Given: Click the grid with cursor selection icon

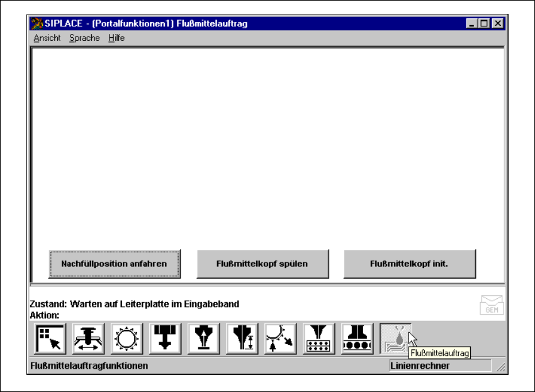Looking at the screenshot, I should [x=50, y=339].
